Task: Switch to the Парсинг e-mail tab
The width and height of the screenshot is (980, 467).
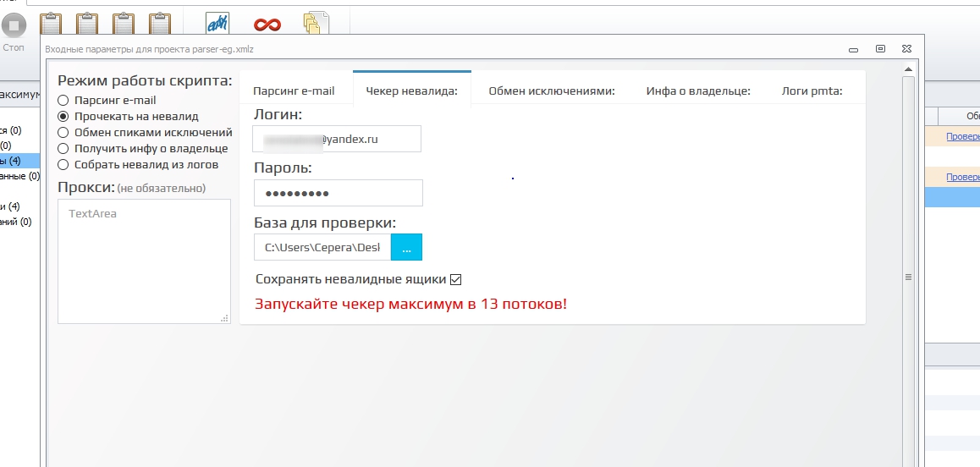Action: pos(294,91)
